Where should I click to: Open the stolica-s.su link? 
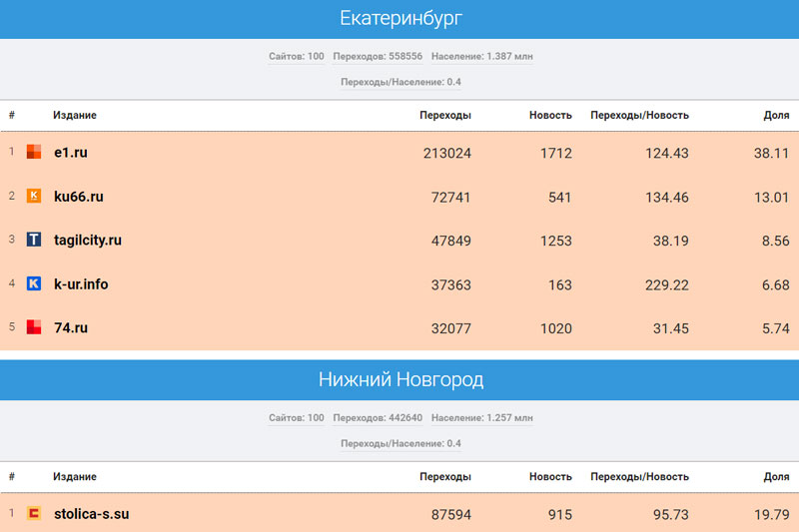click(91, 514)
